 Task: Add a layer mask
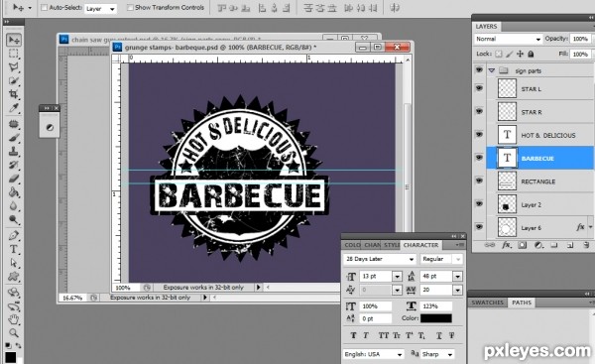tap(523, 245)
